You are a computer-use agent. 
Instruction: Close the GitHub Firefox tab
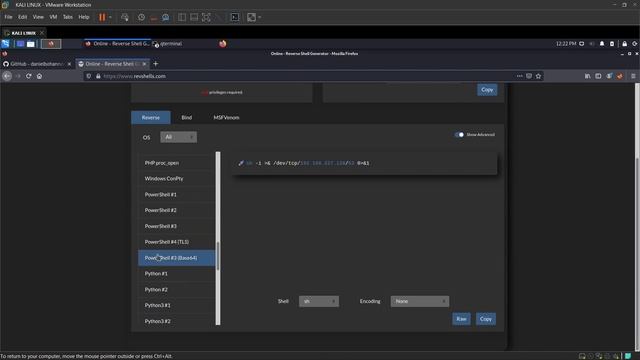pyautogui.click(x=69, y=64)
